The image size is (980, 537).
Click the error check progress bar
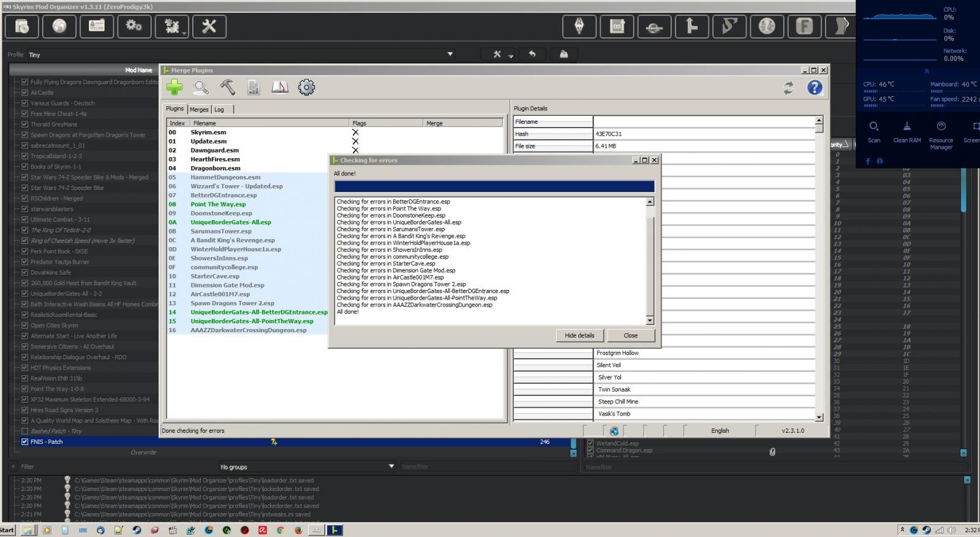[x=494, y=186]
